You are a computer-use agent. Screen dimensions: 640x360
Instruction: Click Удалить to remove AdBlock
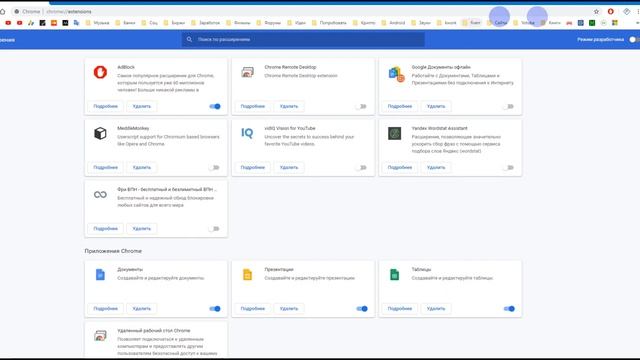(142, 107)
